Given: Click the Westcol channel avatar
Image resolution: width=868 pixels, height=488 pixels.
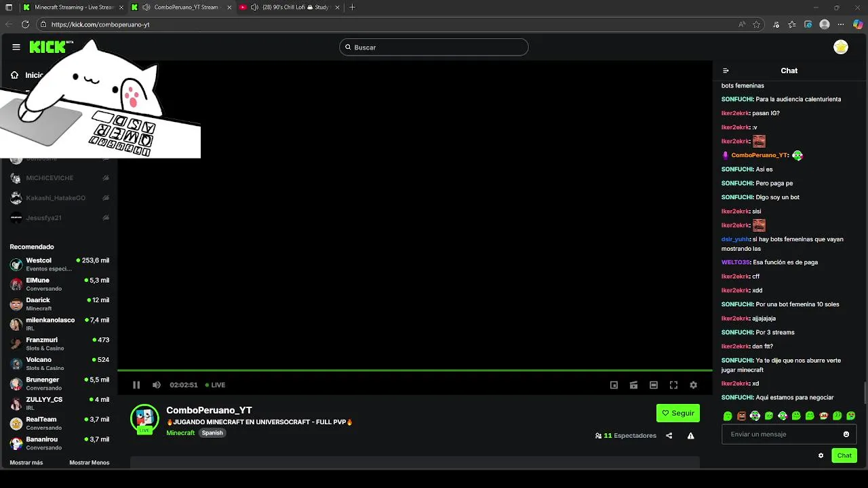Looking at the screenshot, I should click(16, 264).
